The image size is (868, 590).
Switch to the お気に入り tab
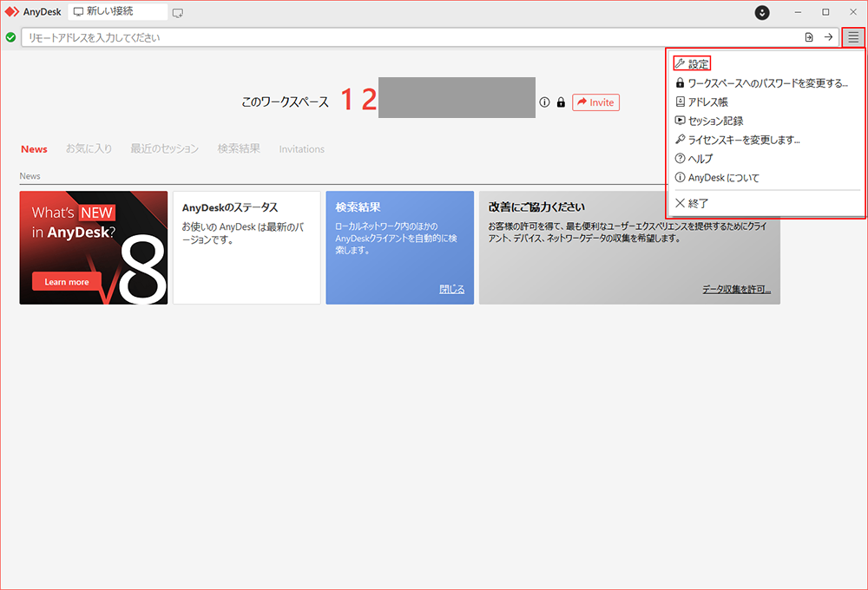click(x=89, y=148)
